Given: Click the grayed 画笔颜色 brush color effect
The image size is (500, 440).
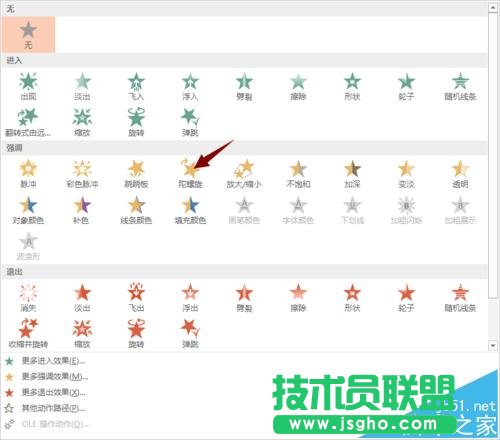Looking at the screenshot, I should [244, 210].
